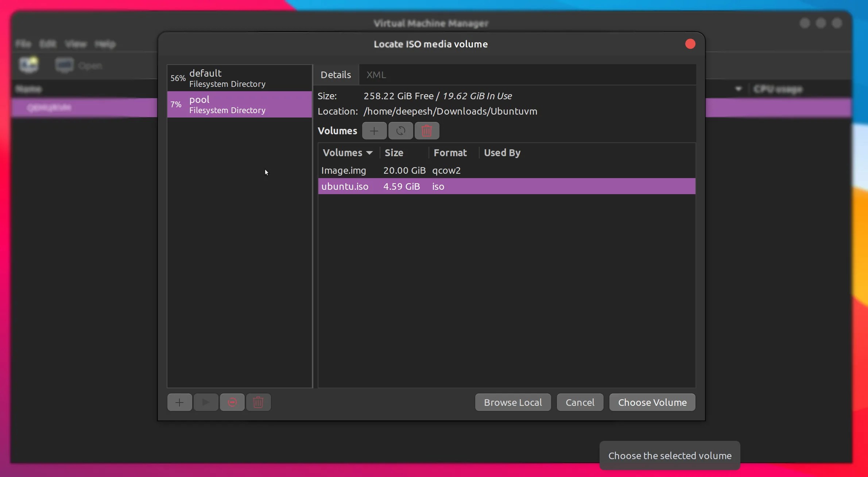The image size is (868, 477).
Task: Stop the selected storage pool
Action: click(x=232, y=402)
